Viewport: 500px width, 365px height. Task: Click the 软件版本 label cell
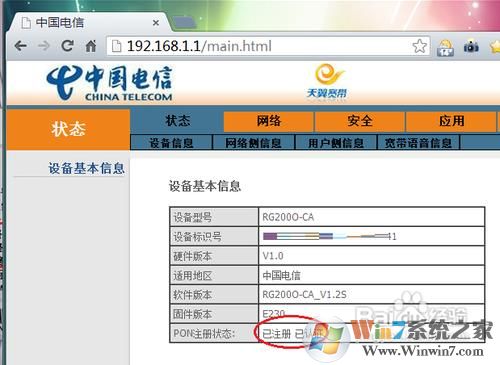[214, 295]
